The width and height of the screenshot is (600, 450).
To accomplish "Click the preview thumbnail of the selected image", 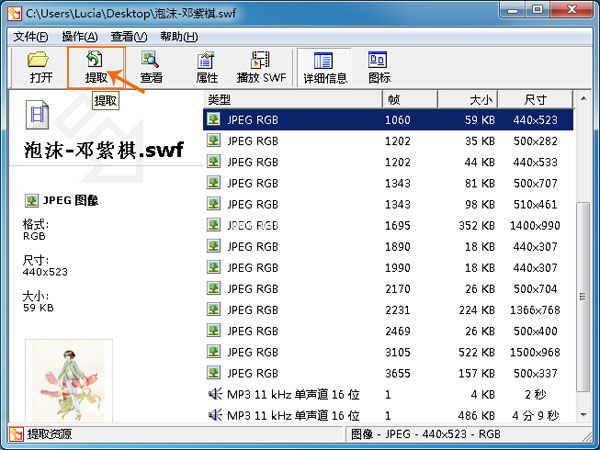I will pyautogui.click(x=69, y=381).
